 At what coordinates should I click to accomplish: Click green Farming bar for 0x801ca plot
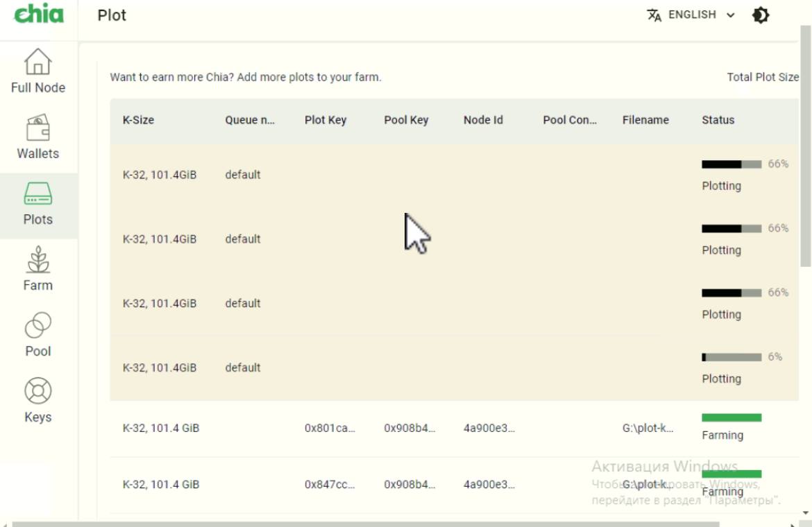(x=731, y=417)
